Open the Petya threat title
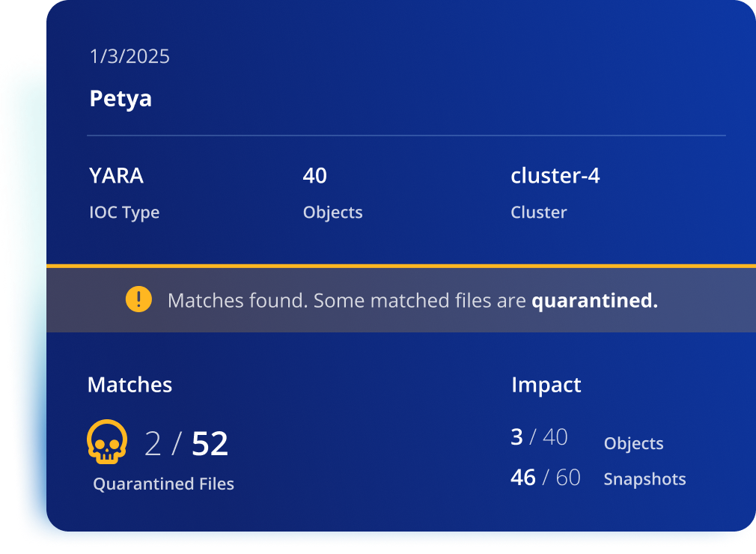The height and width of the screenshot is (554, 756). (x=121, y=99)
